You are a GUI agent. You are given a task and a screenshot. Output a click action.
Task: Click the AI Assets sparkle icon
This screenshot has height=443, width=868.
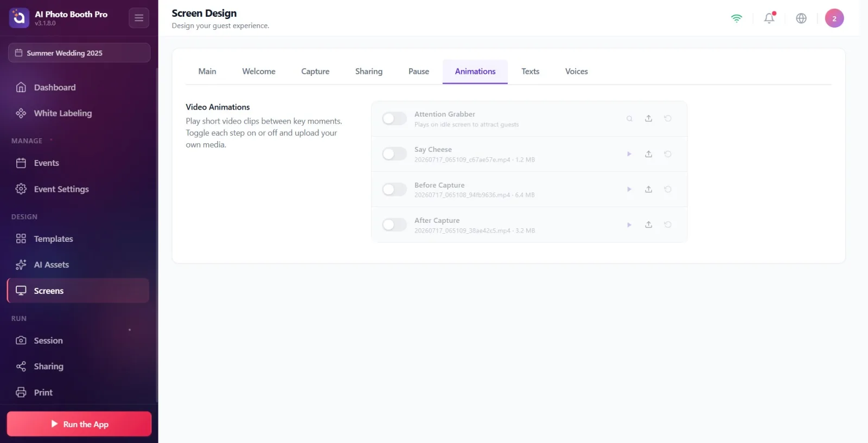(x=21, y=265)
